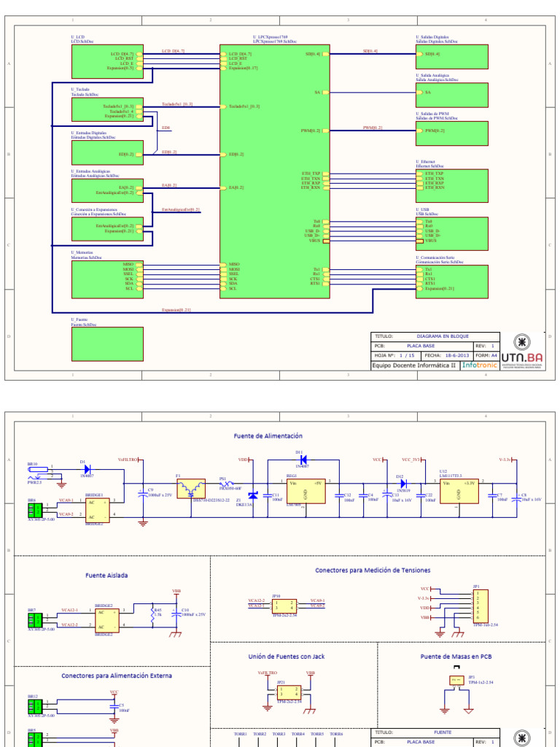Click the EntAnalógicaExt[0..2] bus label
Image resolution: width=560 pixels, height=747 pixels.
pos(181,209)
